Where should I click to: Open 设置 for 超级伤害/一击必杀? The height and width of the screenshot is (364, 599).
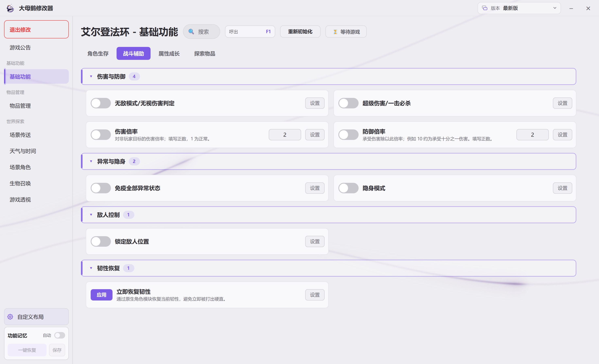click(x=562, y=103)
